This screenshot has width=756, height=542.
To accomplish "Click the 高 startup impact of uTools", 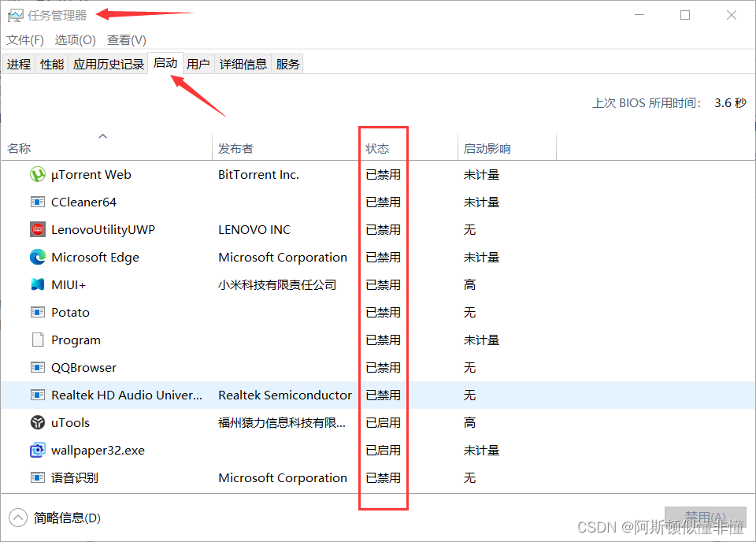I will click(x=469, y=422).
